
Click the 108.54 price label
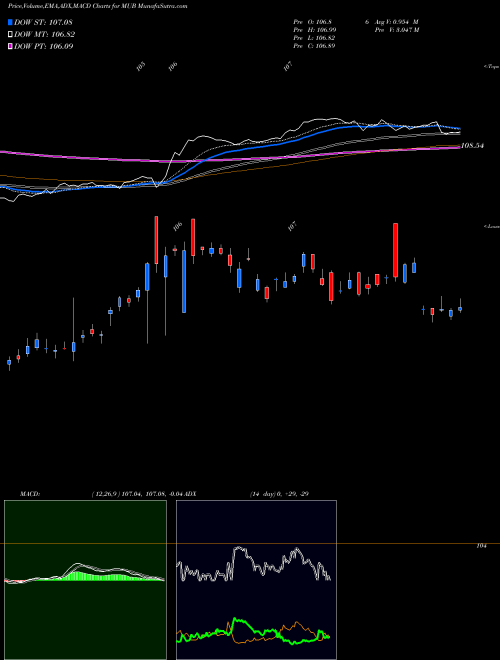click(x=472, y=146)
